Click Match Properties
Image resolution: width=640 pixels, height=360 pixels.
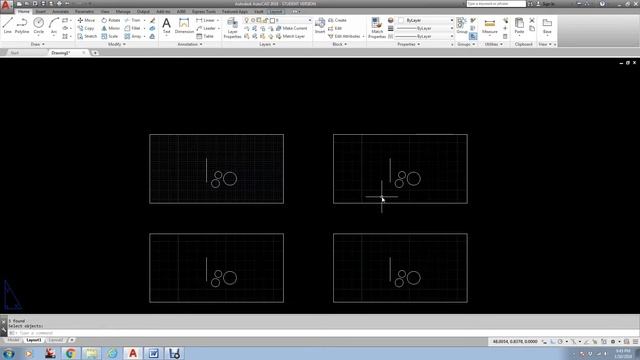(377, 28)
